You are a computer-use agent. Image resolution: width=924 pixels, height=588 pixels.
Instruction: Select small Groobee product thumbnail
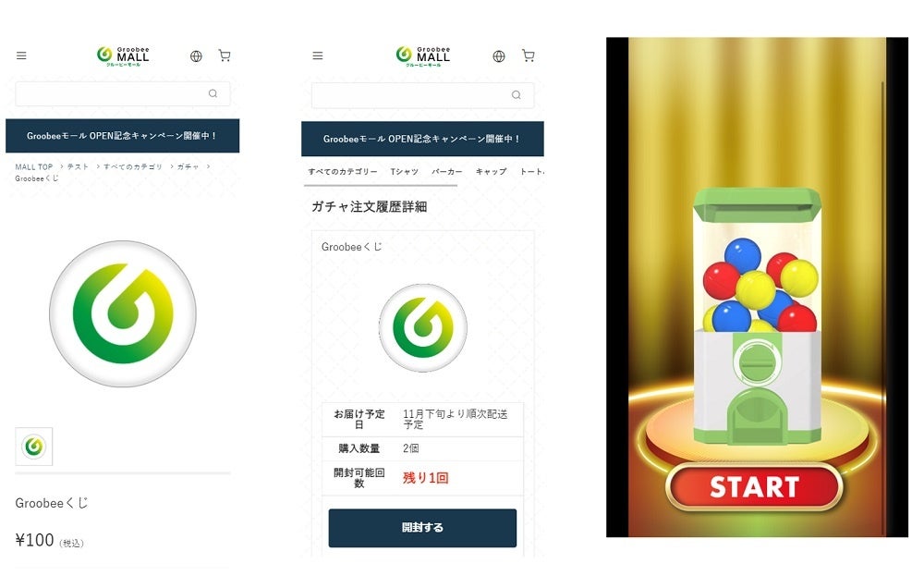(x=33, y=447)
